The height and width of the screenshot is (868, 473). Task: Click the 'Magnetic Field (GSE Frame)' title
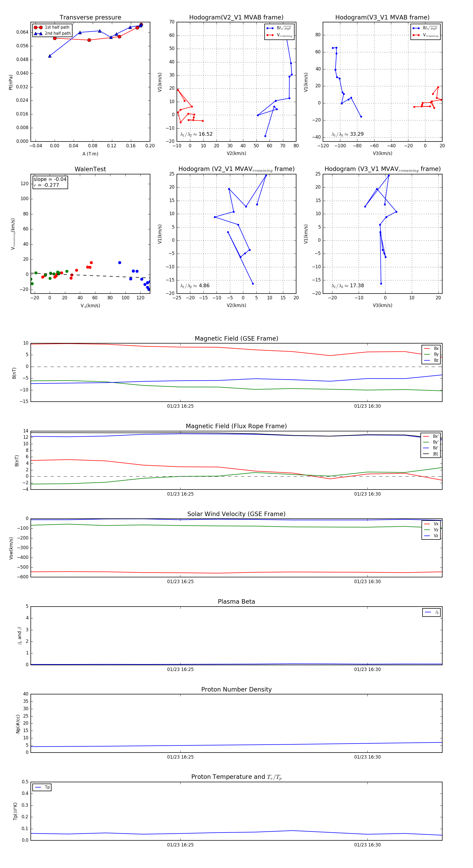click(236, 339)
